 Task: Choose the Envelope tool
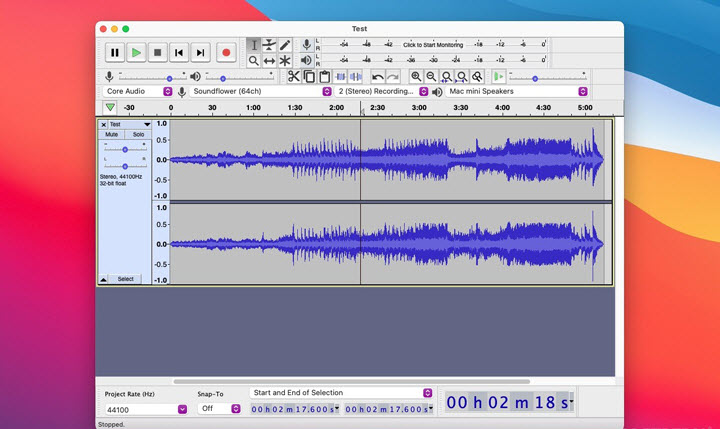269,45
